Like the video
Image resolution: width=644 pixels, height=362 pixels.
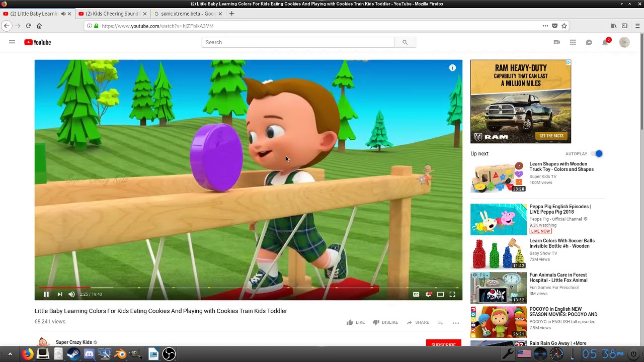[x=356, y=322]
